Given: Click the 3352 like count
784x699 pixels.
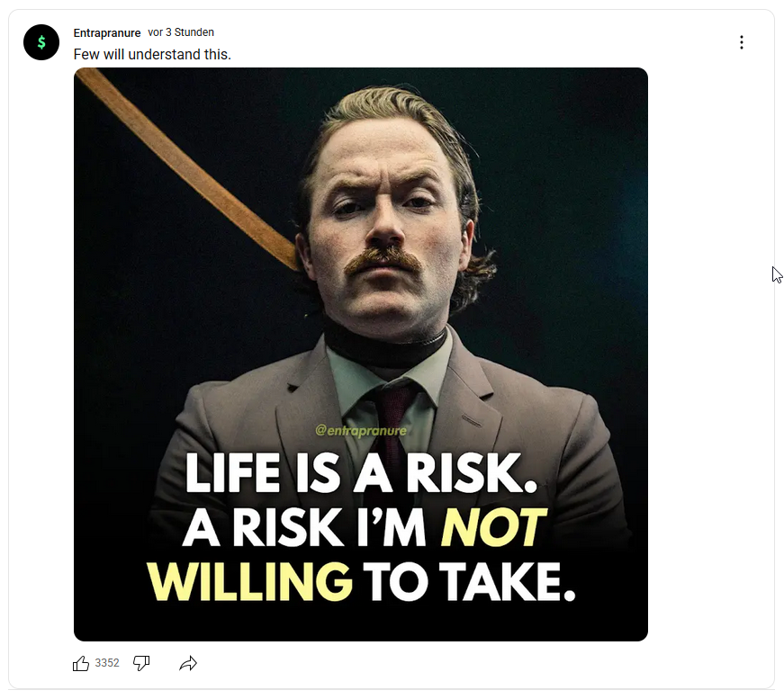Looking at the screenshot, I should coord(107,663).
